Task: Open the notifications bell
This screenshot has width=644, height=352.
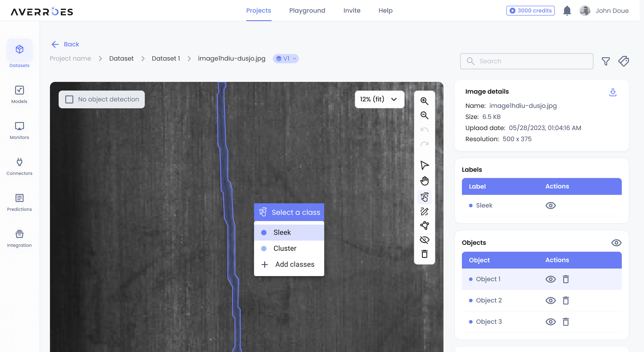Action: tap(567, 11)
